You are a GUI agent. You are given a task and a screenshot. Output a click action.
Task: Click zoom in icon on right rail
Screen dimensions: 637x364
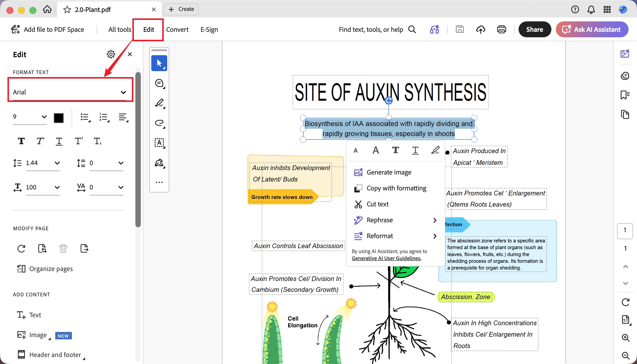(626, 338)
